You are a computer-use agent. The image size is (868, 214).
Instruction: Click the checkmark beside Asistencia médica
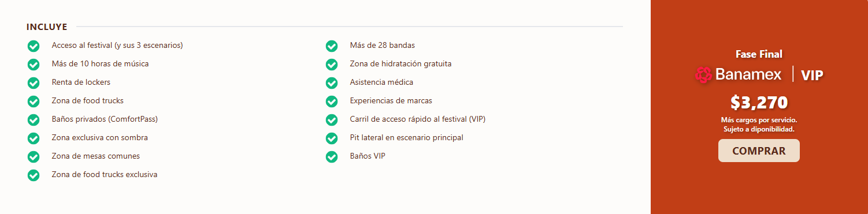point(332,82)
